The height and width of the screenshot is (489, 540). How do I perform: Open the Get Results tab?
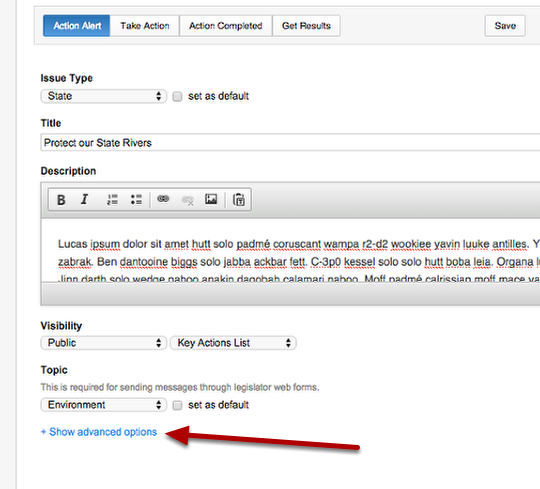coord(306,26)
